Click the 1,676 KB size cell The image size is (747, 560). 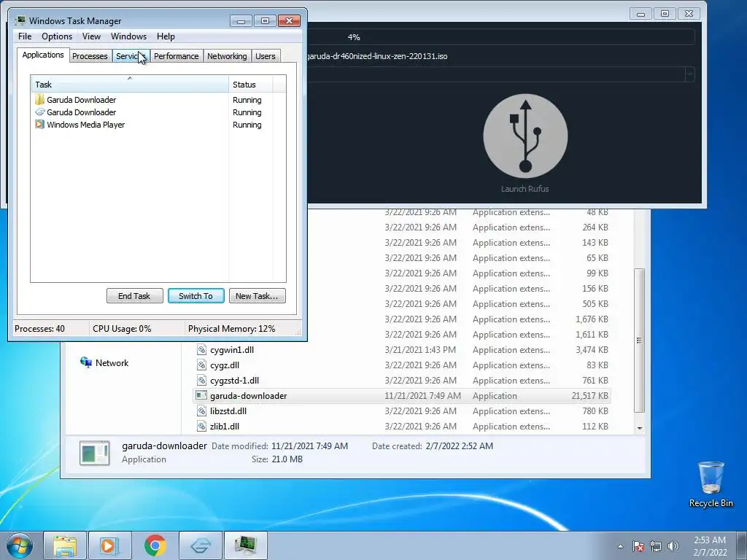592,319
